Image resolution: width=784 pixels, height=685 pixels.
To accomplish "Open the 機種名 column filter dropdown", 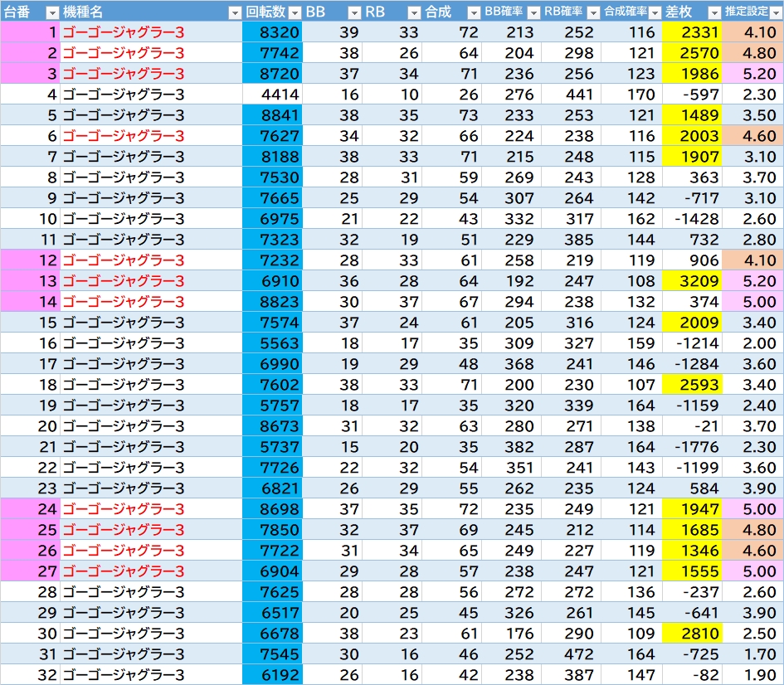I will pos(234,12).
